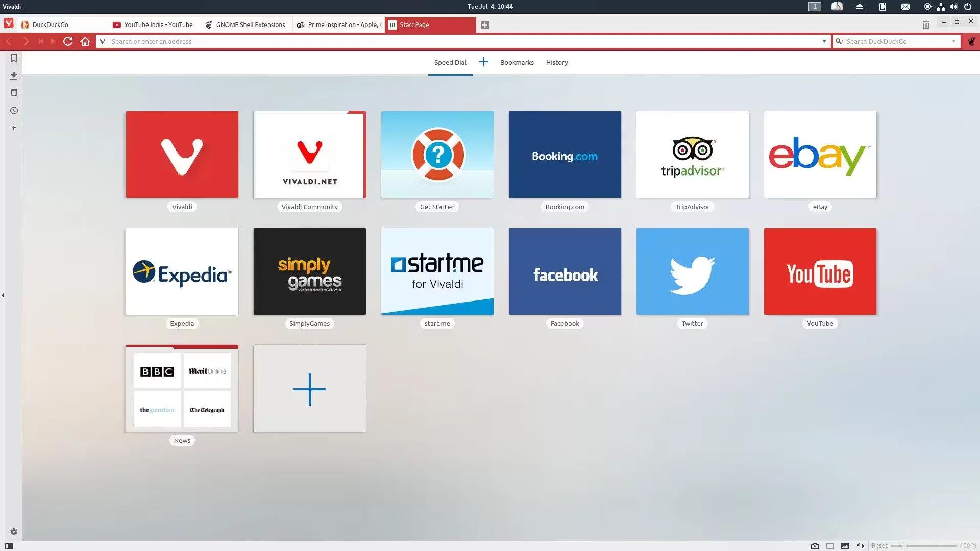Image resolution: width=980 pixels, height=551 pixels.
Task: Open the TripAdvisor speed dial
Action: point(693,155)
